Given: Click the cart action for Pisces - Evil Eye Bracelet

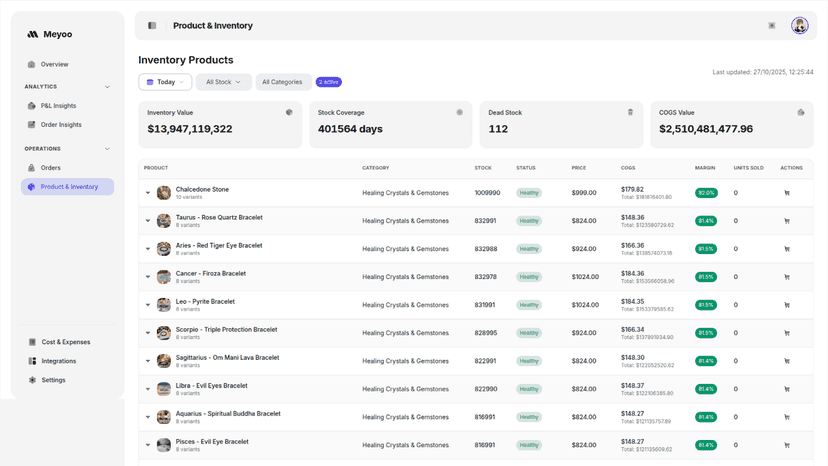Looking at the screenshot, I should (787, 445).
